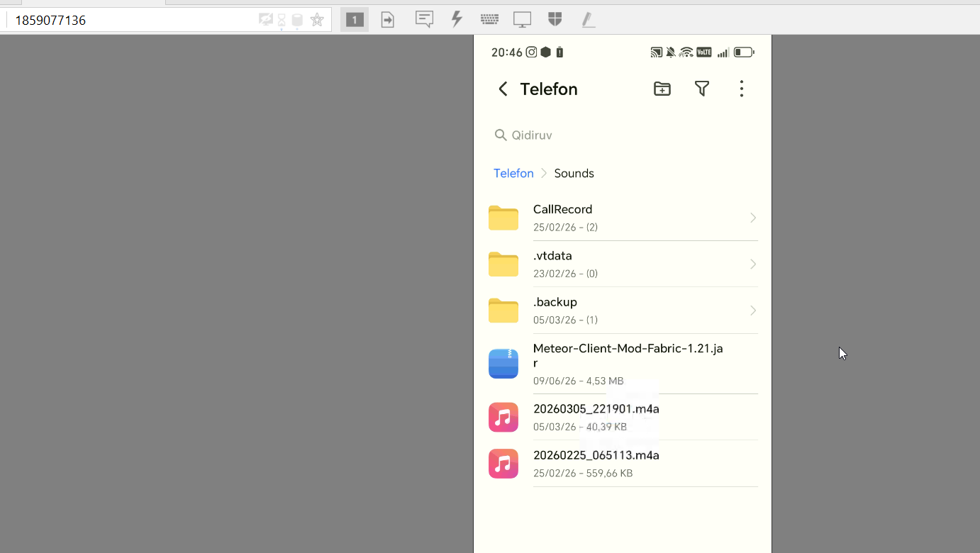
Task: Open the keyboard settings icon in toolbar
Action: pos(489,20)
